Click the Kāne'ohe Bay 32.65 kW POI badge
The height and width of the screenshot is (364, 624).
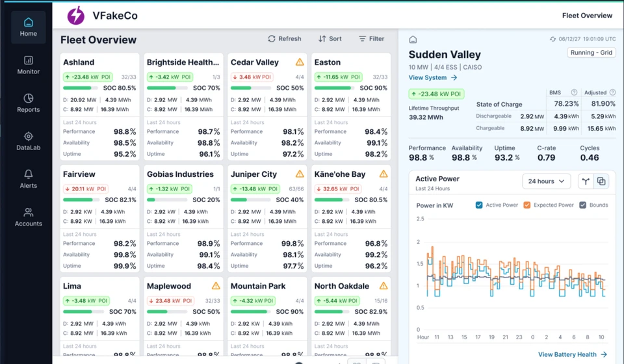[x=338, y=188]
